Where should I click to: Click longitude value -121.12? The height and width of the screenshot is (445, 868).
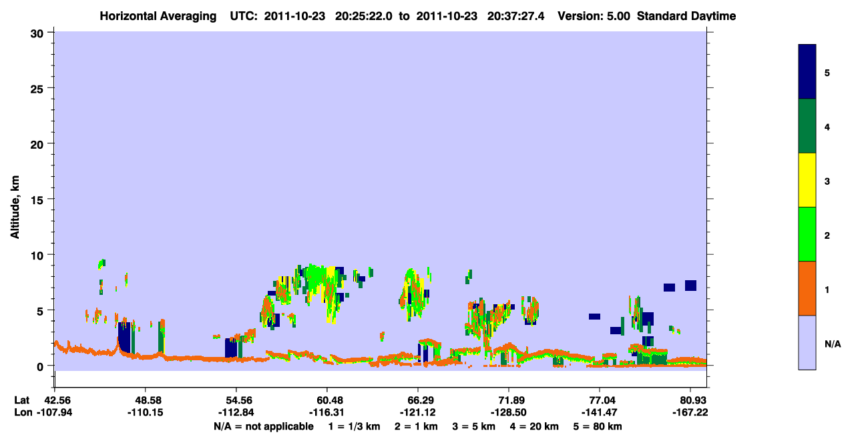coord(418,412)
